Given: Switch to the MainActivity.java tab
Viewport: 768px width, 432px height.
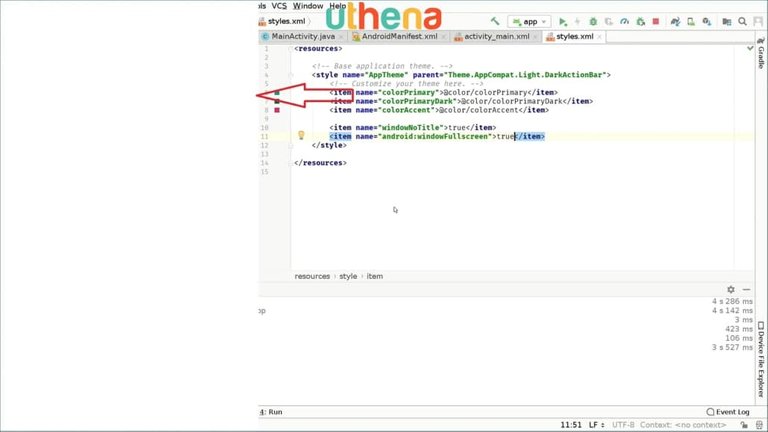Looking at the screenshot, I should pos(303,37).
